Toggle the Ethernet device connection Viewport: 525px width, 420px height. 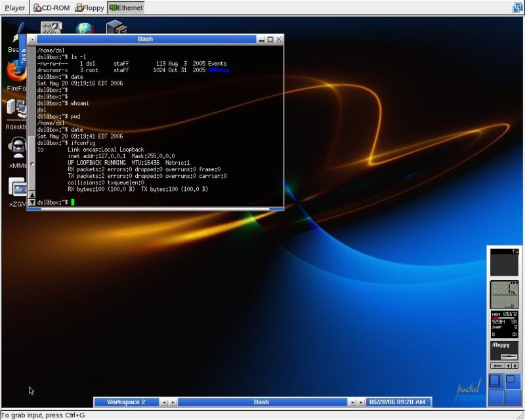125,8
